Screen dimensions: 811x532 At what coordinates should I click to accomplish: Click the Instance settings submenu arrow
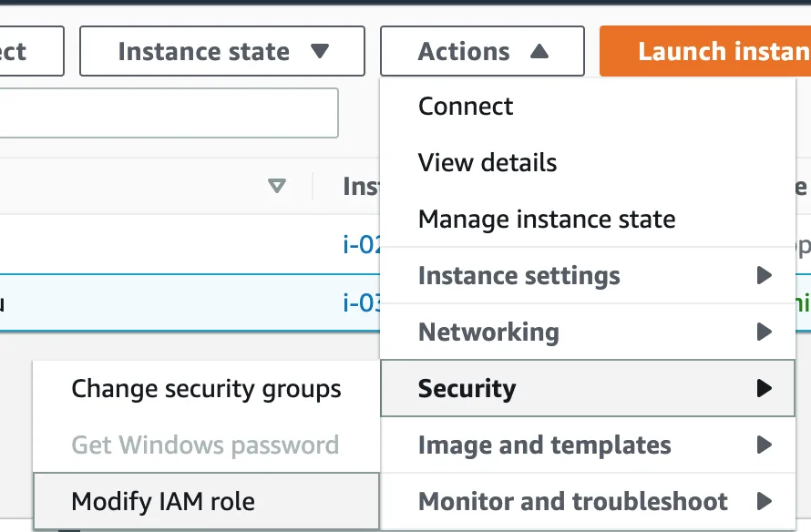coord(764,275)
